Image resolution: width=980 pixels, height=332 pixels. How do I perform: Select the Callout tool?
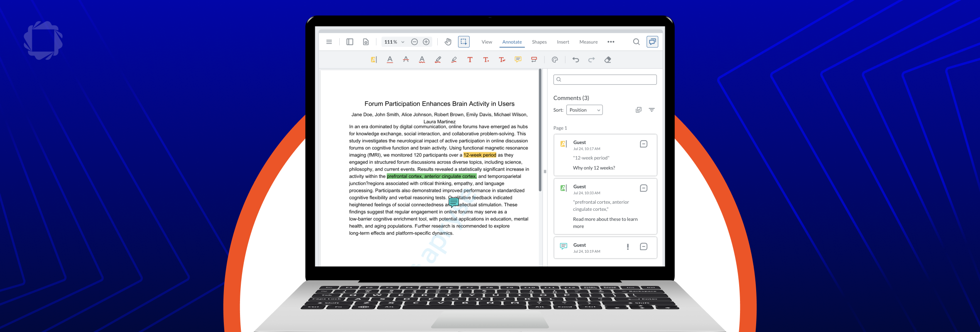tap(534, 60)
